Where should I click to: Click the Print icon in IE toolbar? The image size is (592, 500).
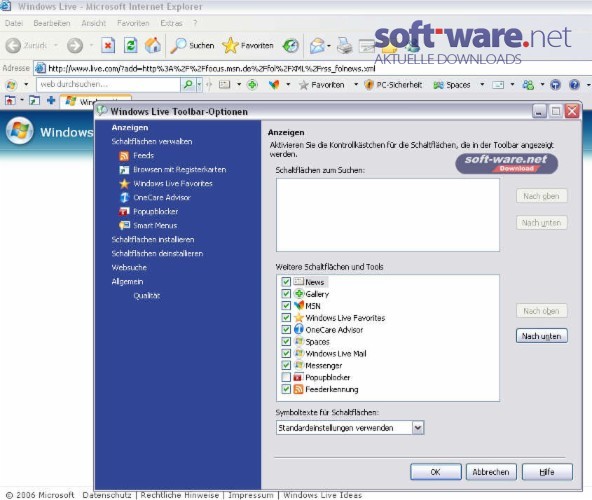[344, 46]
